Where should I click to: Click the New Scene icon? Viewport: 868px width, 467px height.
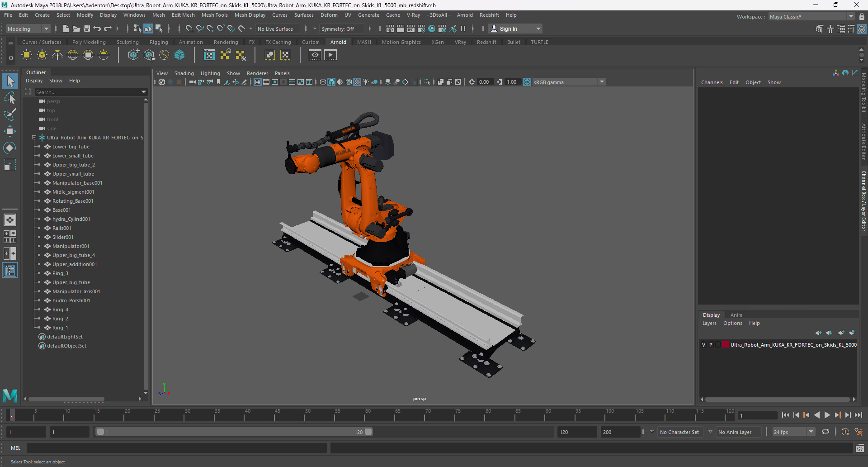point(66,29)
